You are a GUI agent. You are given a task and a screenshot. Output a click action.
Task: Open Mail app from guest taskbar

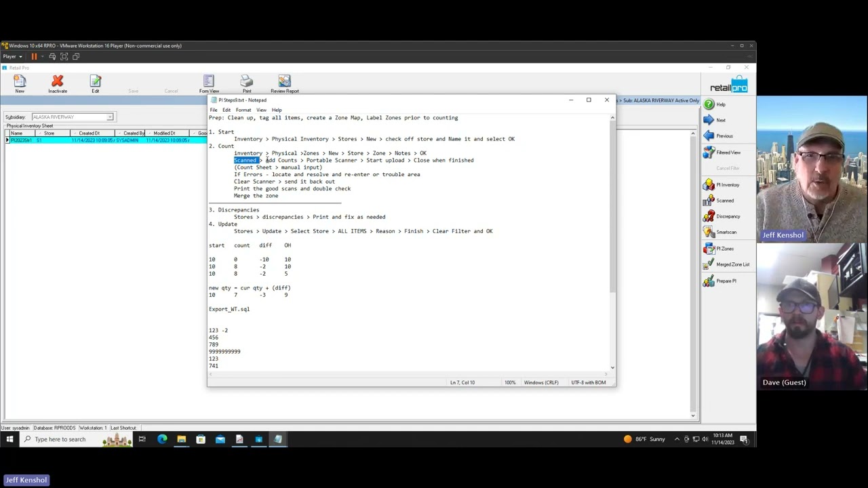pos(220,439)
